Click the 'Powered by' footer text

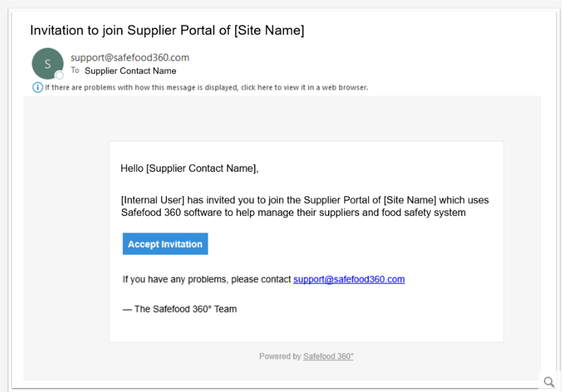(280, 356)
